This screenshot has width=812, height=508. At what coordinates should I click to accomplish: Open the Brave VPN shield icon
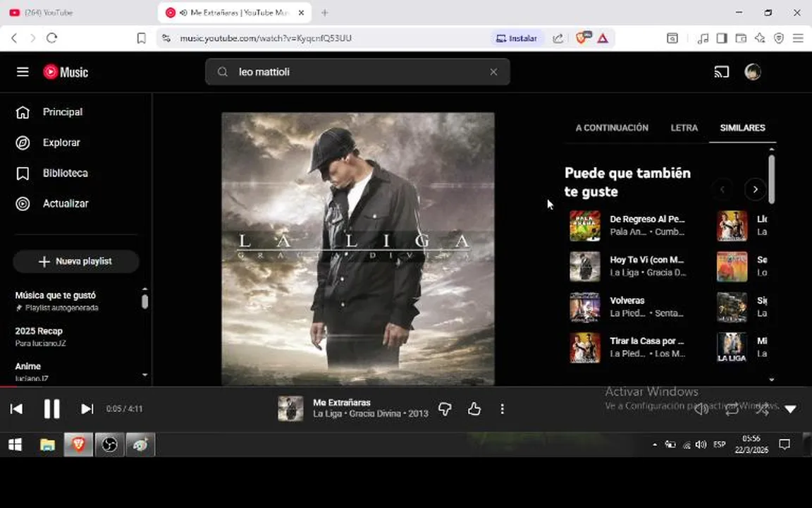[x=779, y=38]
